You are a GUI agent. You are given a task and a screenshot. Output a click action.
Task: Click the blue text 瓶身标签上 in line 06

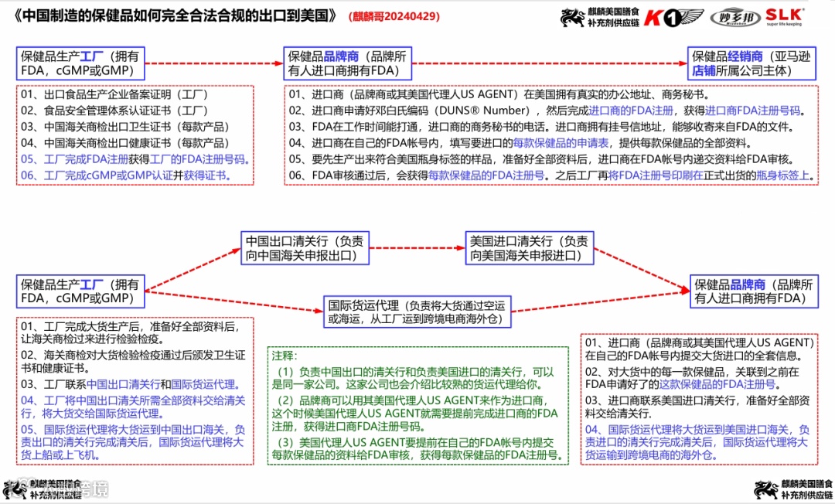click(782, 175)
